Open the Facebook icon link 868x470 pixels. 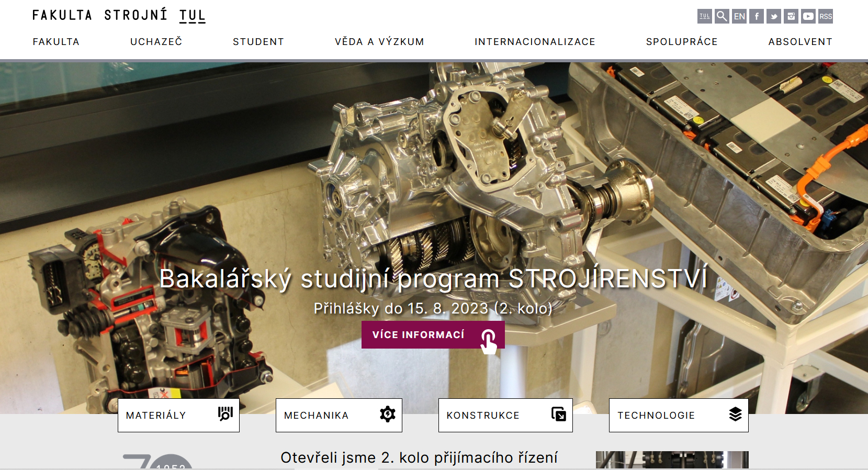point(756,16)
